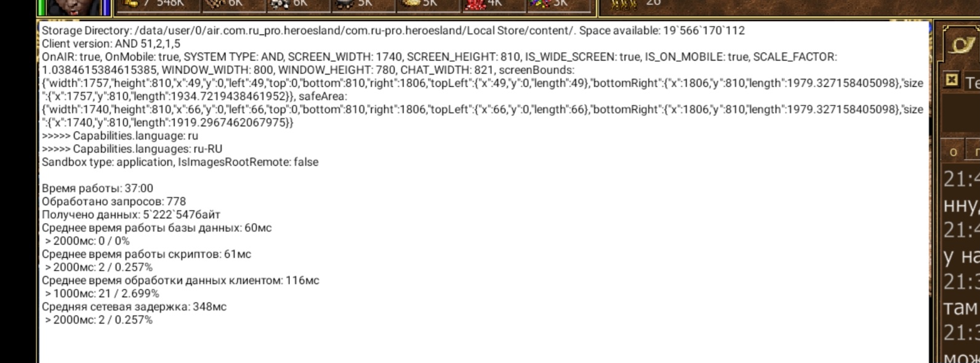
Task: Click the mercury resource icon
Action: [347, 4]
